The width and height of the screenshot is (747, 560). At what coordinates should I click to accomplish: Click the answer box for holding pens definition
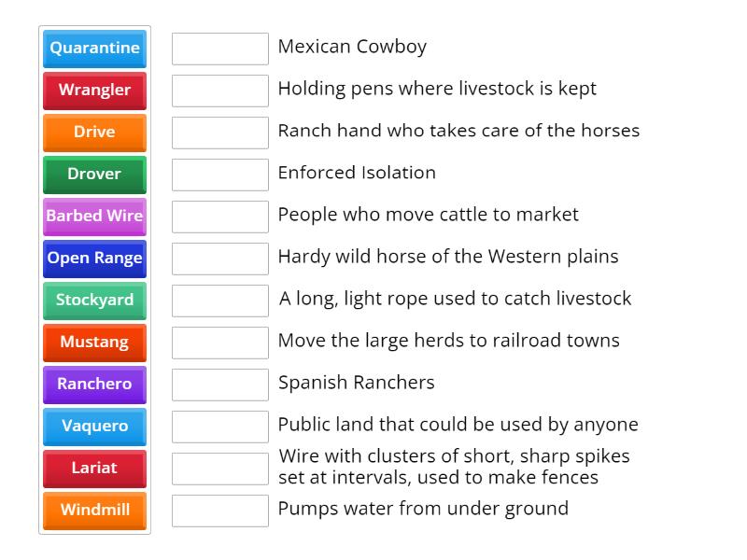(x=219, y=90)
